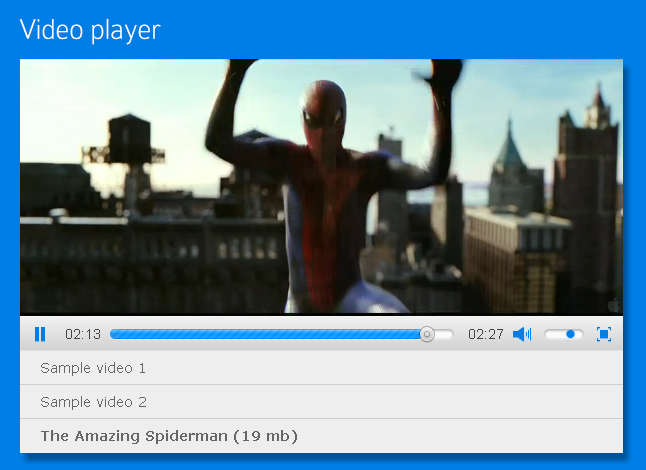Viewport: 646px width, 470px height.
Task: Click the 02:27 total duration display
Action: point(486,334)
